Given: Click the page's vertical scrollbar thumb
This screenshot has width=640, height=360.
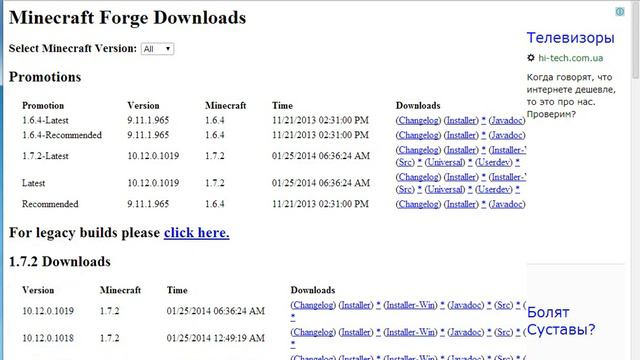Looking at the screenshot, I should (x=636, y=40).
